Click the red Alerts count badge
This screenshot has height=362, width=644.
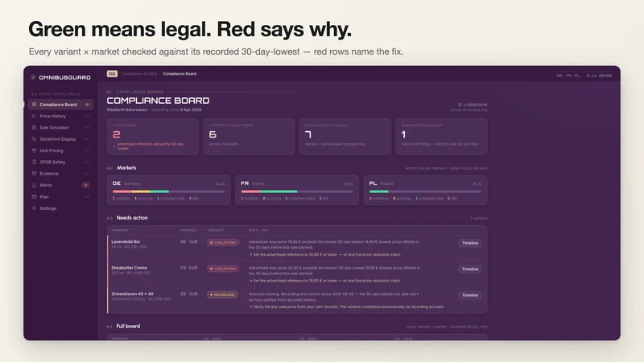coord(86,185)
